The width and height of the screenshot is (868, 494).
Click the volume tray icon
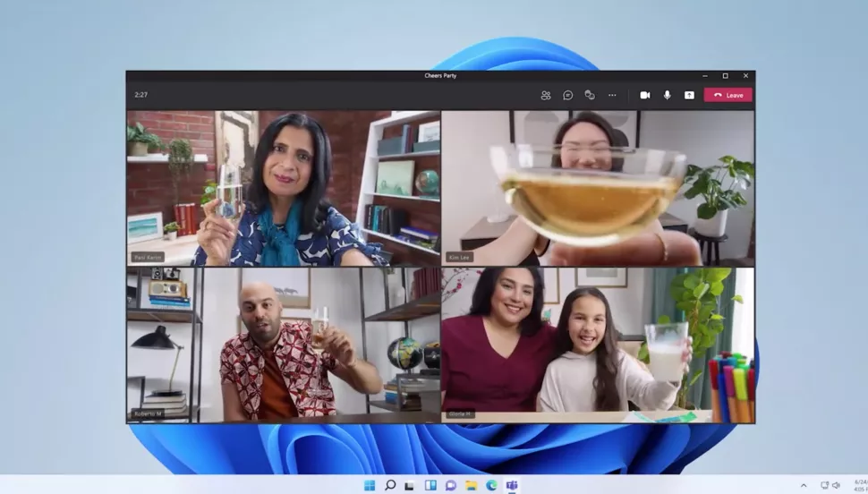tap(836, 485)
